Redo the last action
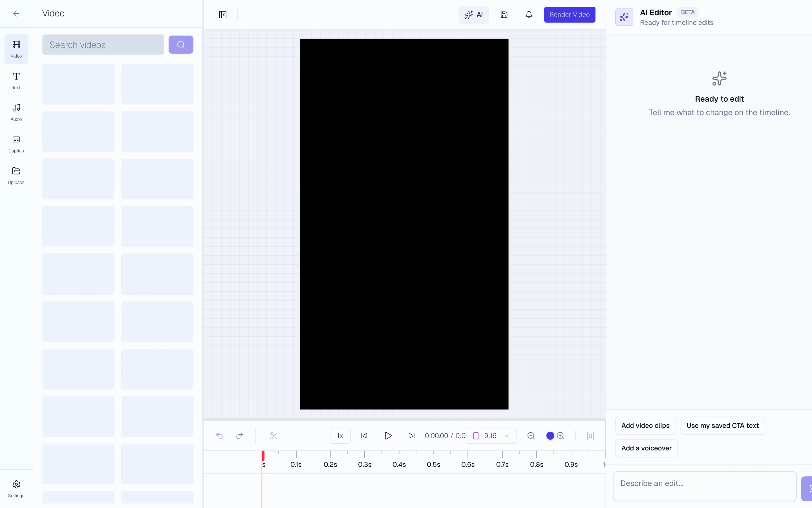 tap(240, 436)
